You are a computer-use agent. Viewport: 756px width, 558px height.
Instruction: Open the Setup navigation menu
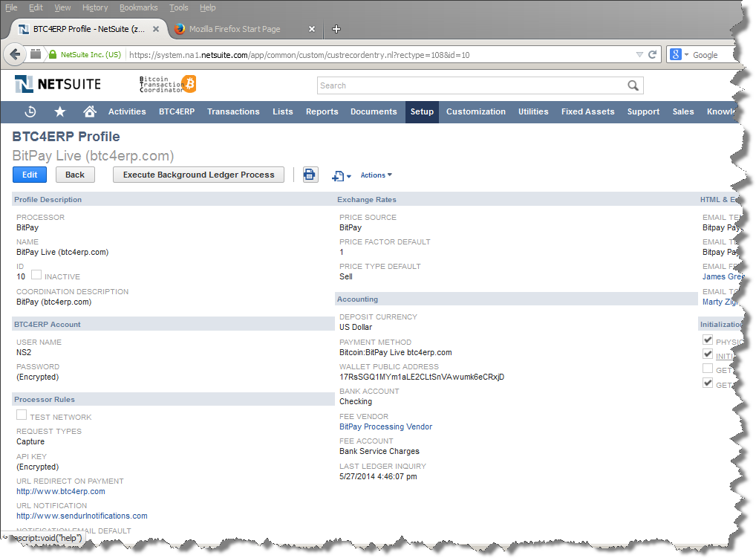[x=422, y=112]
